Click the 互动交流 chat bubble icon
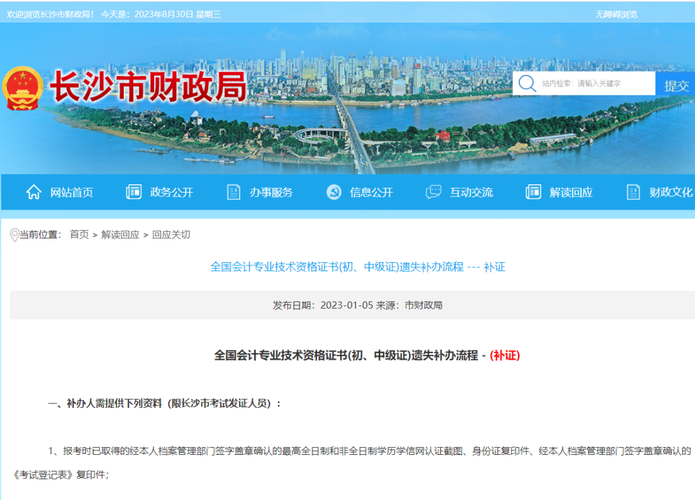The height and width of the screenshot is (500, 695). [x=434, y=192]
